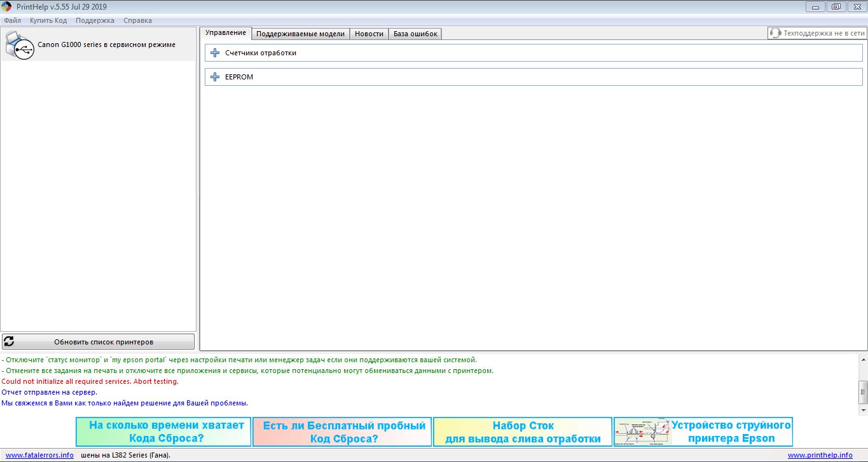Click the Набор Сток banner
This screenshot has width=868, height=462.
click(523, 431)
